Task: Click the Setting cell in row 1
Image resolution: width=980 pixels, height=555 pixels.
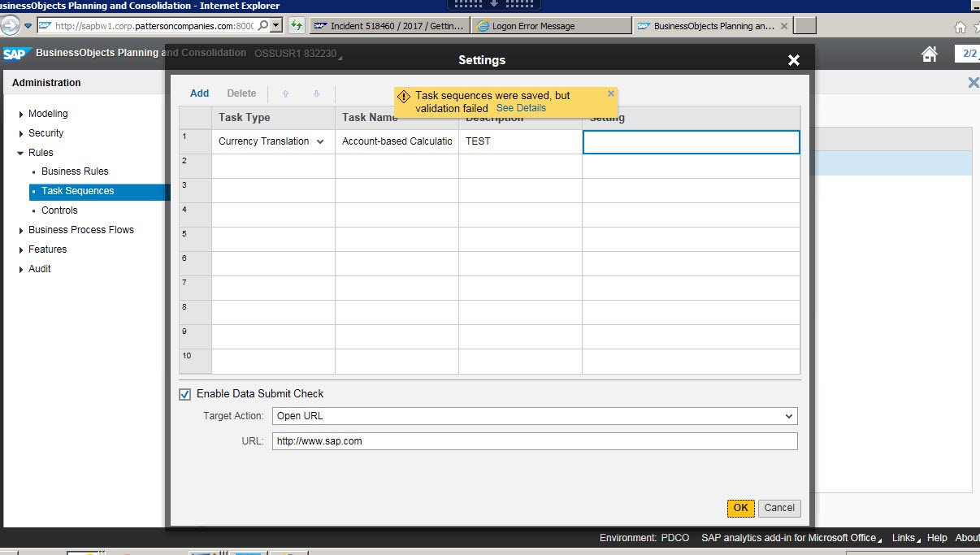Action: [691, 142]
